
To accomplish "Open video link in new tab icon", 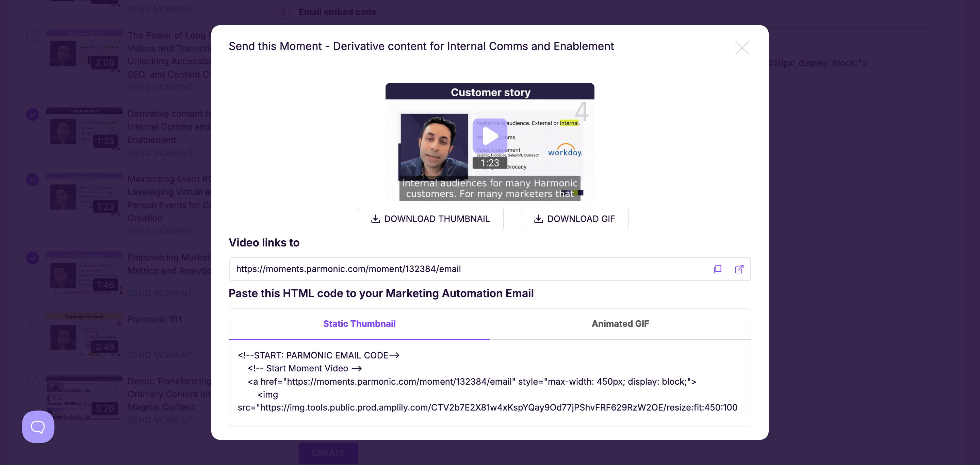I will point(739,269).
